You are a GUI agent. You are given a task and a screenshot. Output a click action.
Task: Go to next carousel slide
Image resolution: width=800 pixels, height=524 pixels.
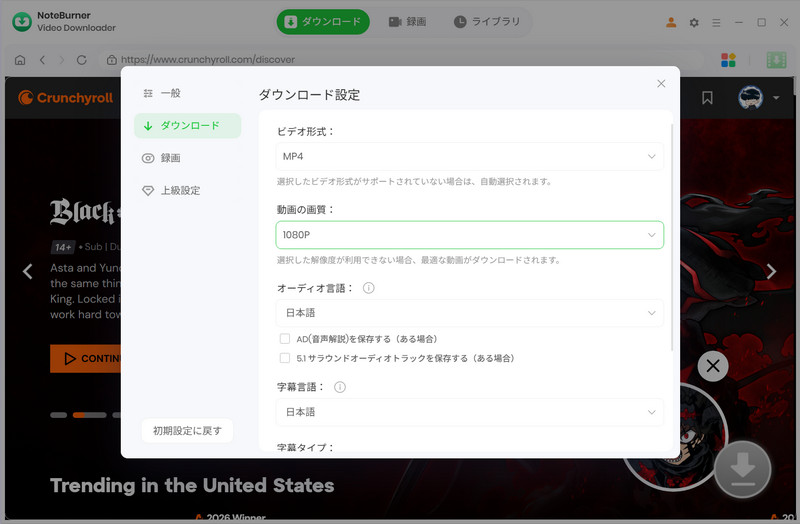(x=771, y=271)
